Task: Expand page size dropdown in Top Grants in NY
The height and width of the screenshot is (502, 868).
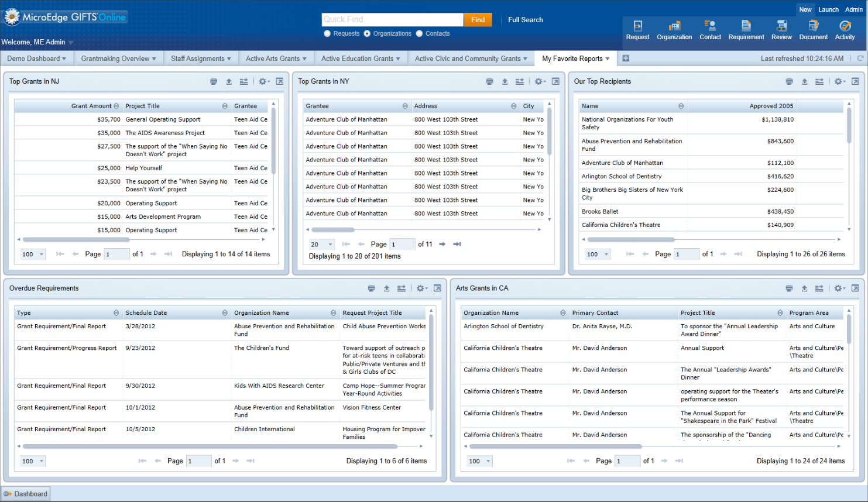Action: [330, 245]
